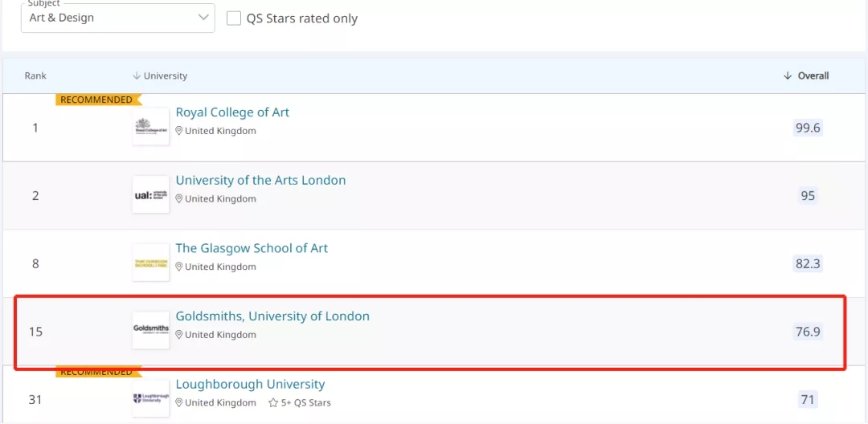Click the Goldsmiths logo thumbnail
Viewport: 868px width, 424px height.
[151, 331]
